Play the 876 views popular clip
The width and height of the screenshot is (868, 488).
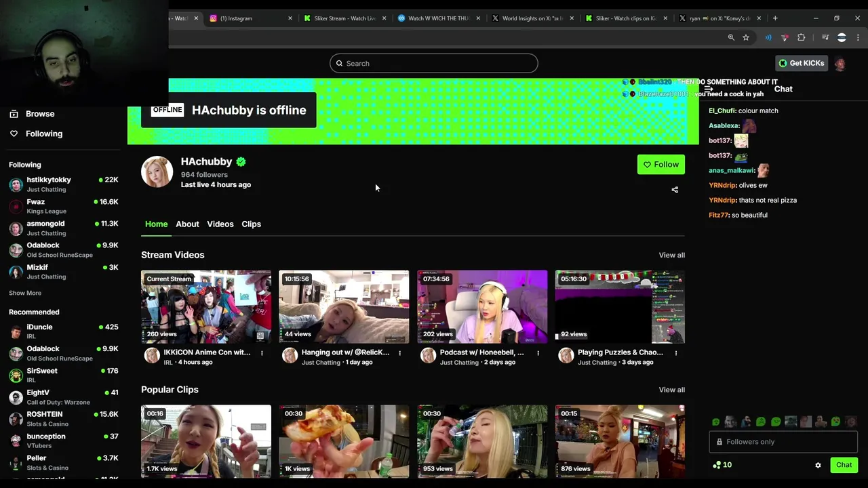(620, 441)
